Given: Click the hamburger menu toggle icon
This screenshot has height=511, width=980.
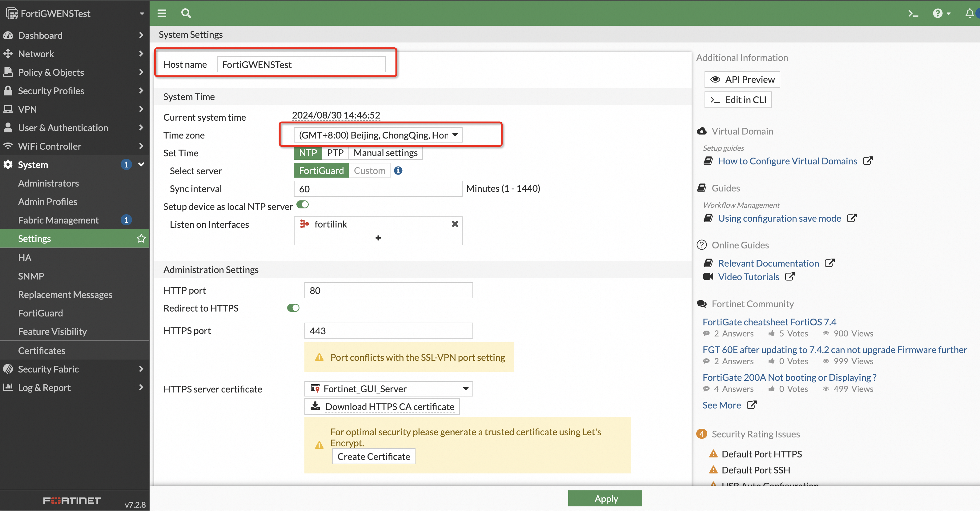Looking at the screenshot, I should [x=162, y=13].
